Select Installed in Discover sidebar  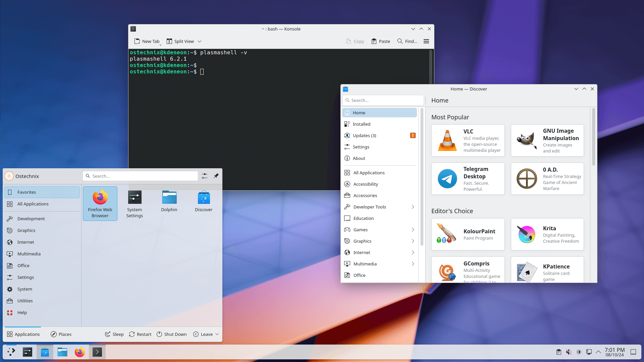pos(379,124)
